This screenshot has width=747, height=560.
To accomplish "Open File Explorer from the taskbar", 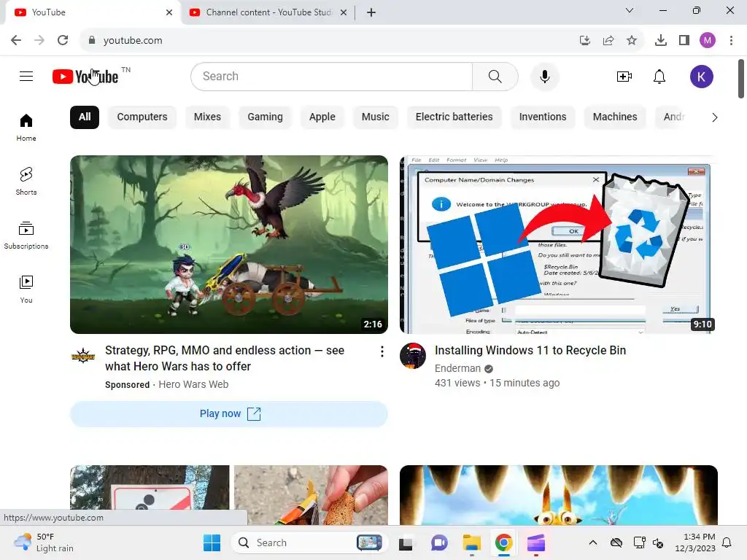I will tap(472, 542).
